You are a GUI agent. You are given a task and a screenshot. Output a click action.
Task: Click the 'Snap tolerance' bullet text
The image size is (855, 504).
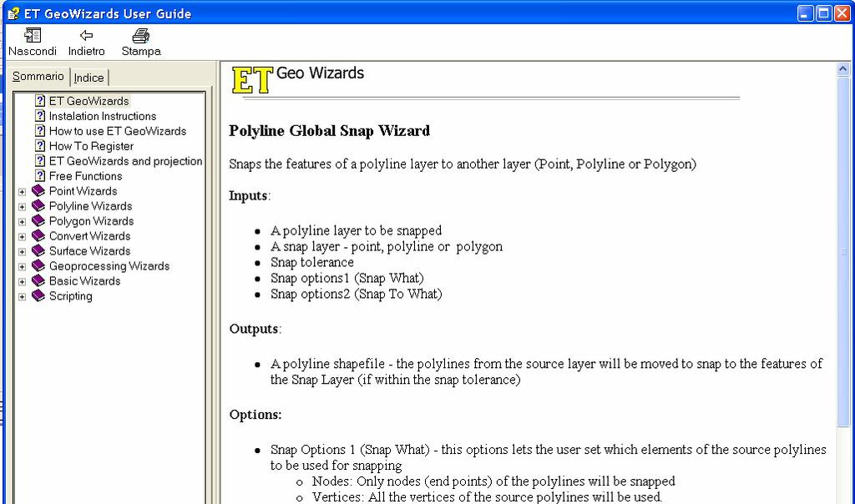312,262
